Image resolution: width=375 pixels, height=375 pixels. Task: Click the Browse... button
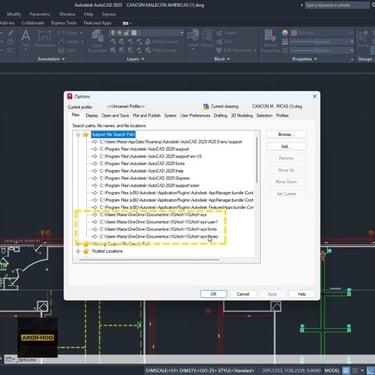click(x=286, y=134)
